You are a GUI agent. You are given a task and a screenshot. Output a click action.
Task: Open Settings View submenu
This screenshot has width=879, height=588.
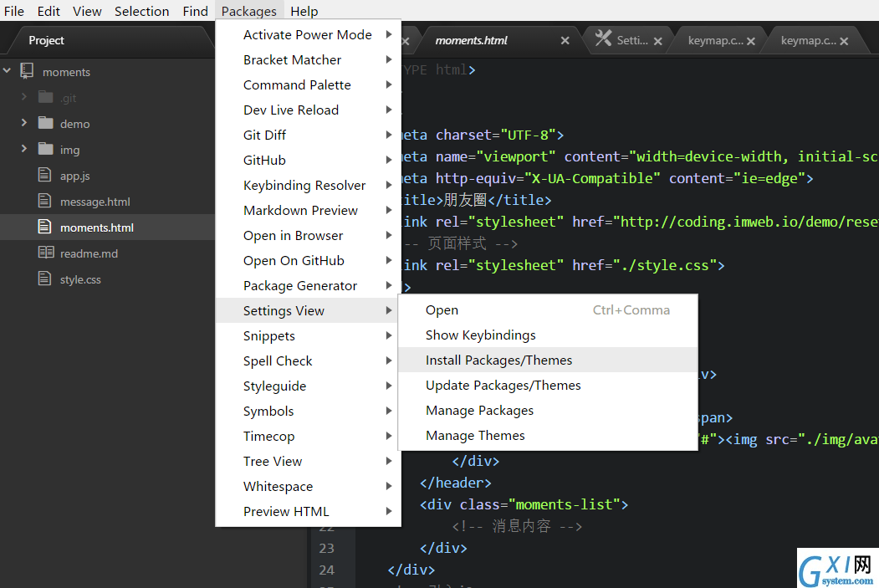point(308,310)
